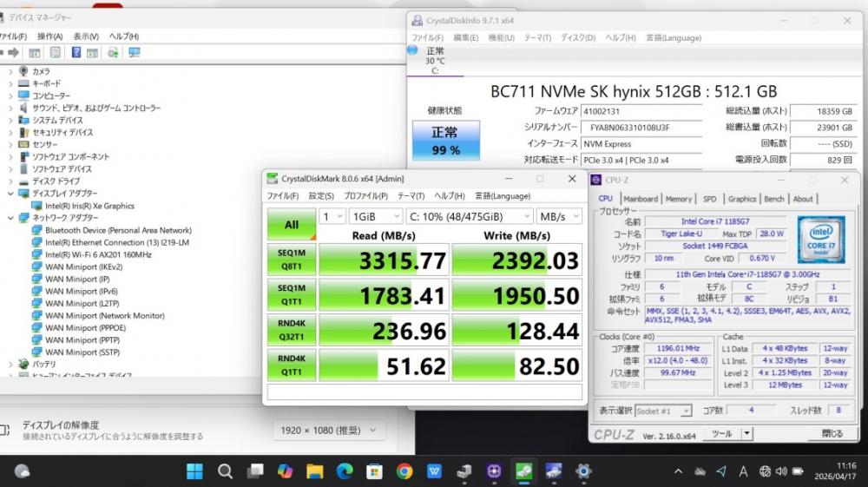Collapse the ディスプレイ アダプター category
This screenshot has width=868, height=487.
click(10, 193)
